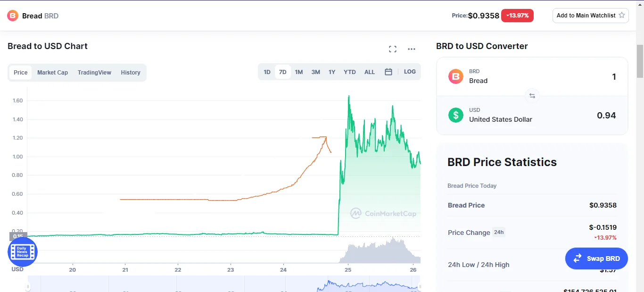Select the 1M time range
The width and height of the screenshot is (644, 292).
[298, 72]
